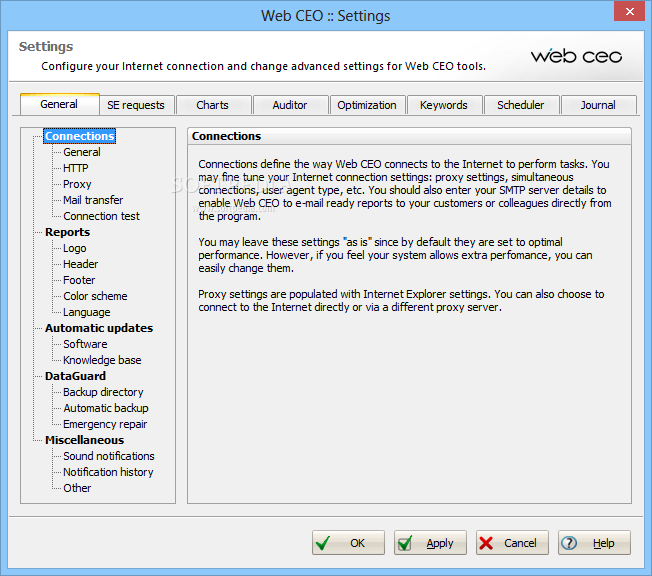Open Help for settings

594,543
